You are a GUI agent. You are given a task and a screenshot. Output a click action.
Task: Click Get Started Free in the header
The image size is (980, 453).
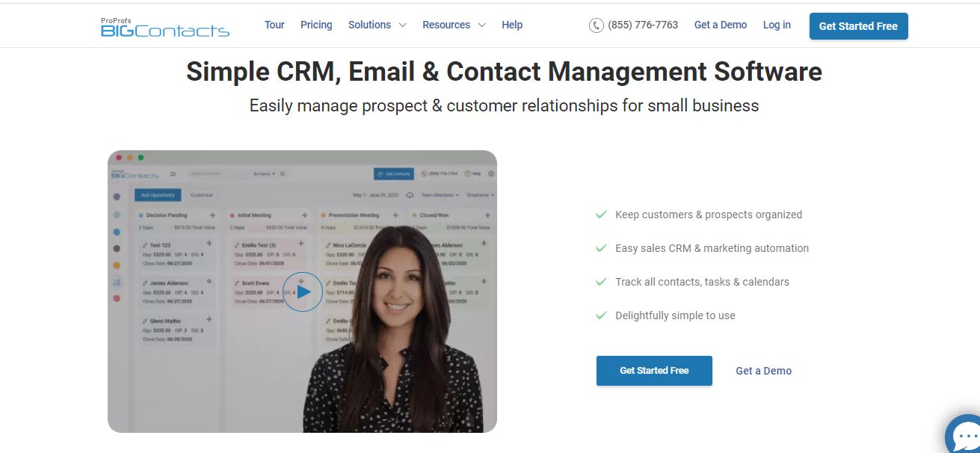tap(858, 26)
